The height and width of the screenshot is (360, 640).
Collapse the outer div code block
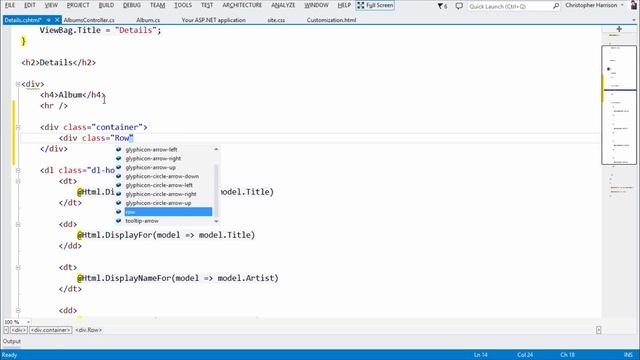(x=18, y=84)
